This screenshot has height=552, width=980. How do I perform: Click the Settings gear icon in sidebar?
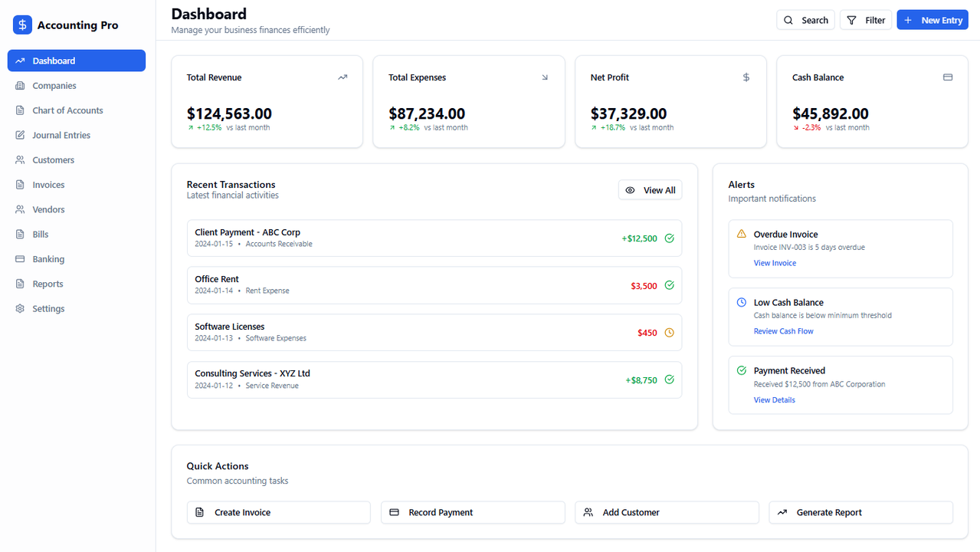click(20, 309)
